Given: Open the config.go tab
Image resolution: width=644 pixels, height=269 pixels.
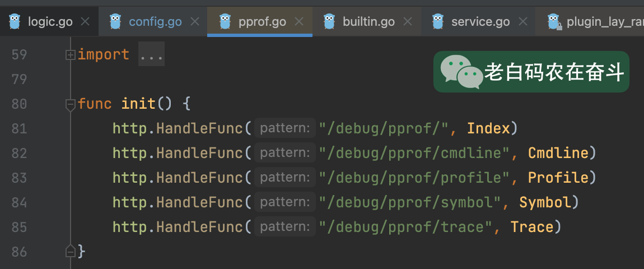Looking at the screenshot, I should [155, 22].
